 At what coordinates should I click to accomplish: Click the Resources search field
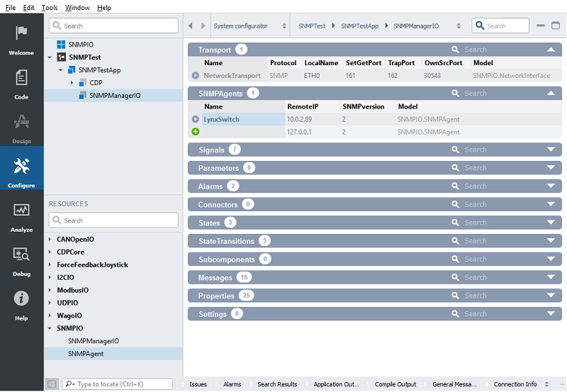click(x=113, y=220)
